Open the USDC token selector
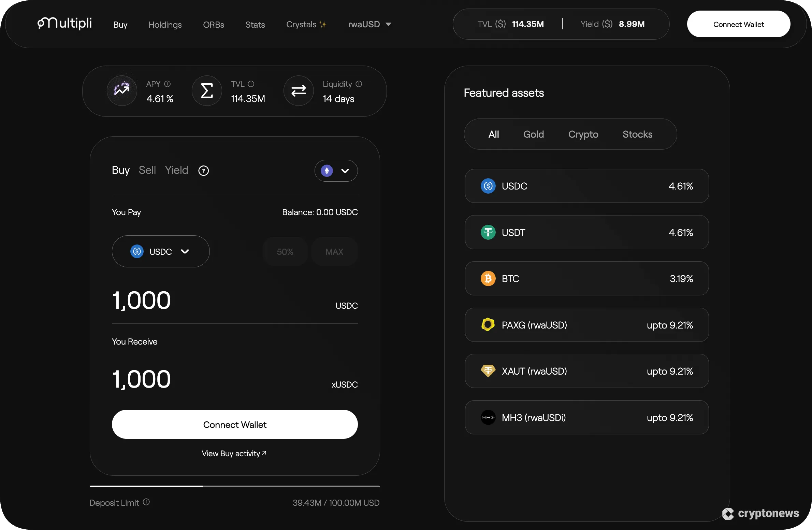Screen dimensions: 812x530 pos(161,251)
